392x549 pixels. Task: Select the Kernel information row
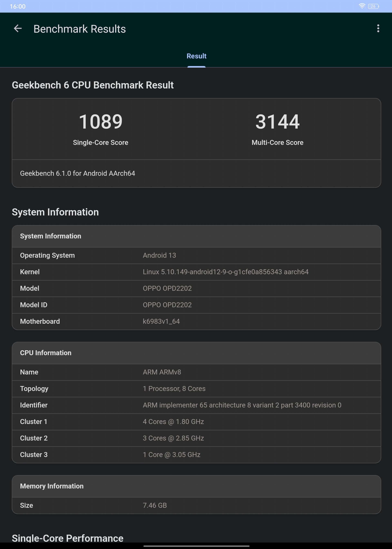click(x=196, y=272)
